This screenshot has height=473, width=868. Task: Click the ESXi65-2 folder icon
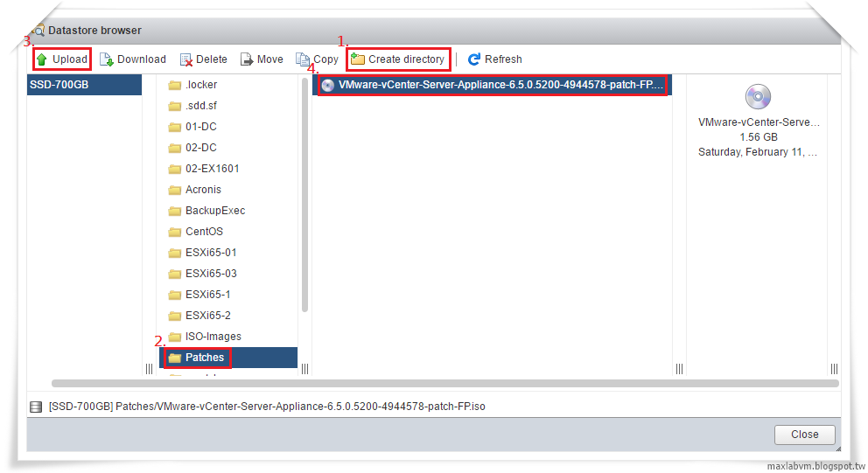(174, 316)
